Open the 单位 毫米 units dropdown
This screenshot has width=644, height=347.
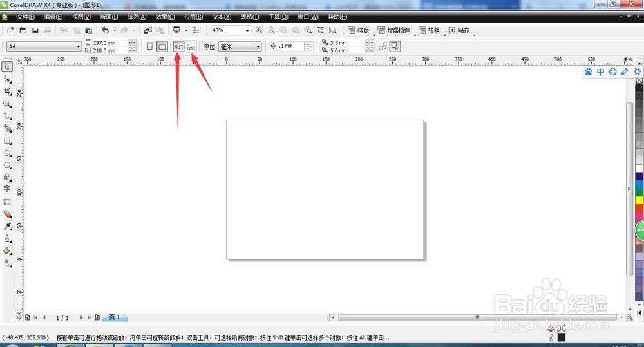(258, 47)
